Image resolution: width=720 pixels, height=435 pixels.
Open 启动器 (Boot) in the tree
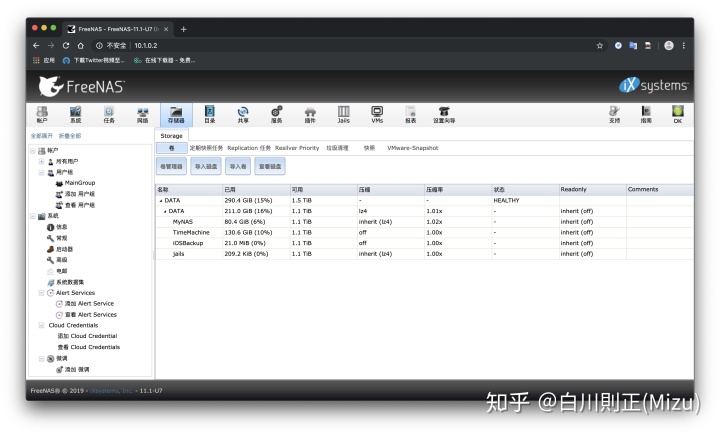click(64, 249)
